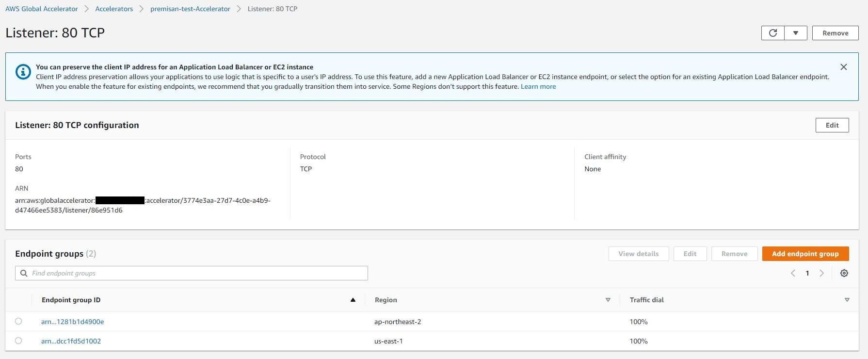Screen dimensions: 868x359
Task: Click the View details button
Action: pyautogui.click(x=639, y=254)
